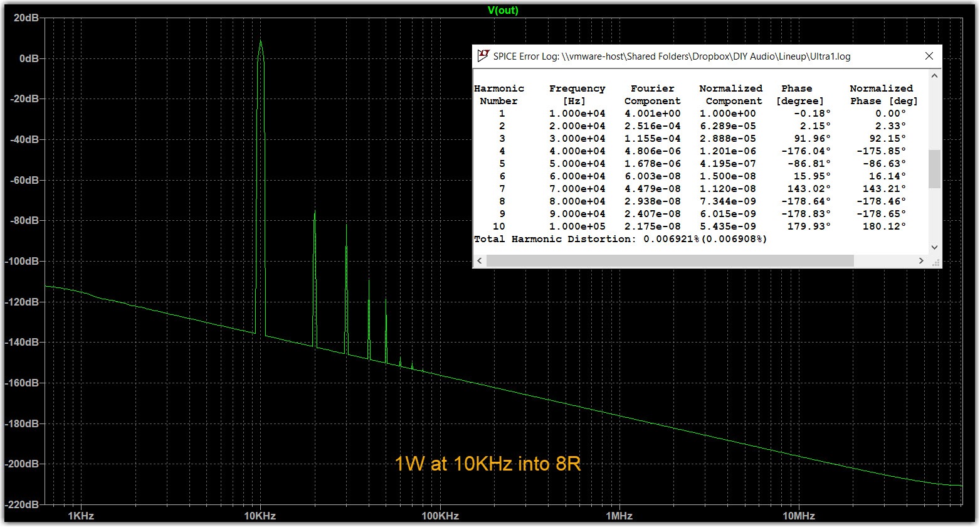Click the -176.04° phase value

[806, 151]
